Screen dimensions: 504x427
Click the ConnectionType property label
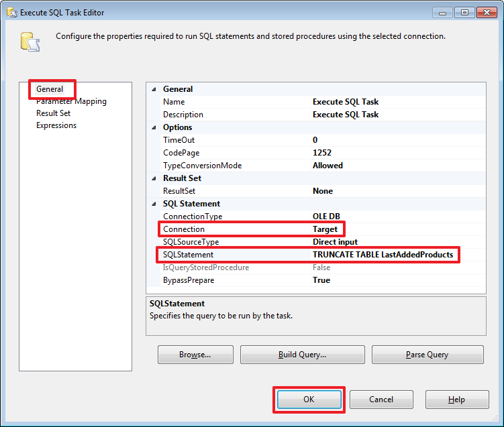(193, 217)
